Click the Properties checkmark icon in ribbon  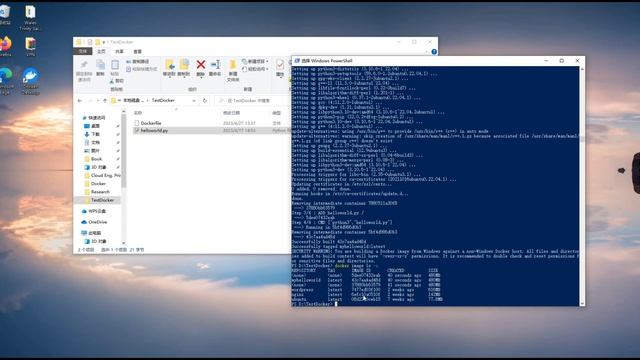[x=280, y=65]
